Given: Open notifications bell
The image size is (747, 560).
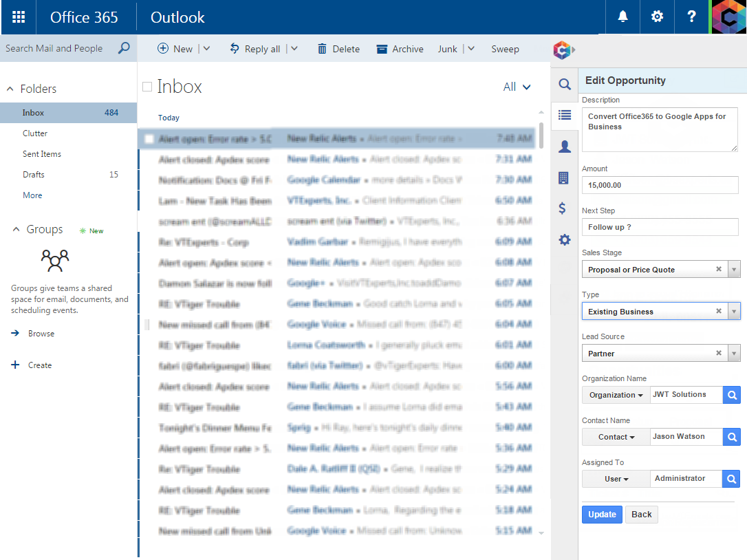Looking at the screenshot, I should click(622, 17).
